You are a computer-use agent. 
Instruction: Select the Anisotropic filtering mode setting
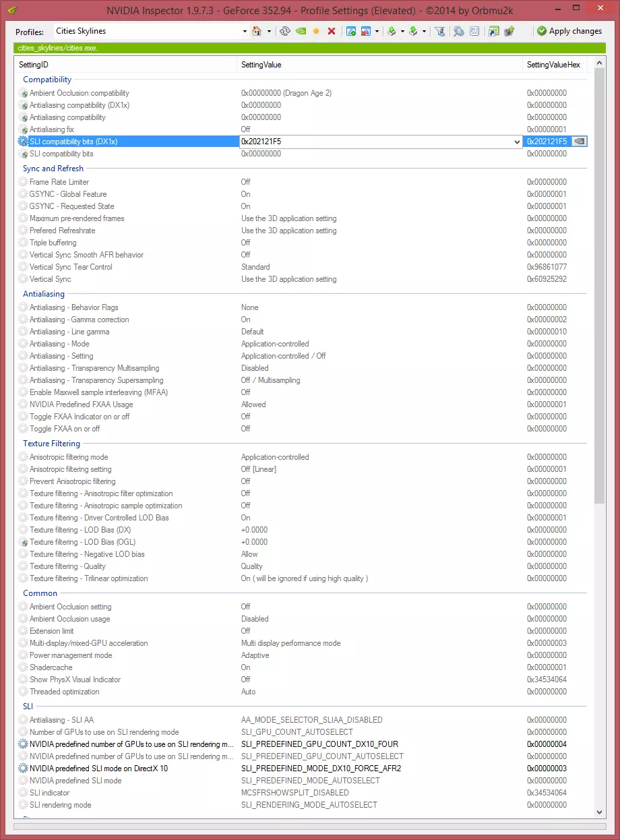point(301,457)
